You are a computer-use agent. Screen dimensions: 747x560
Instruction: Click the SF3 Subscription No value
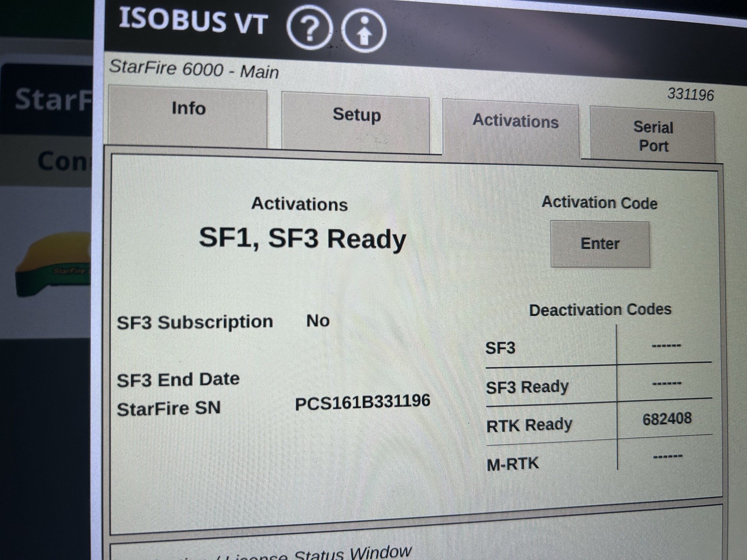tap(318, 321)
